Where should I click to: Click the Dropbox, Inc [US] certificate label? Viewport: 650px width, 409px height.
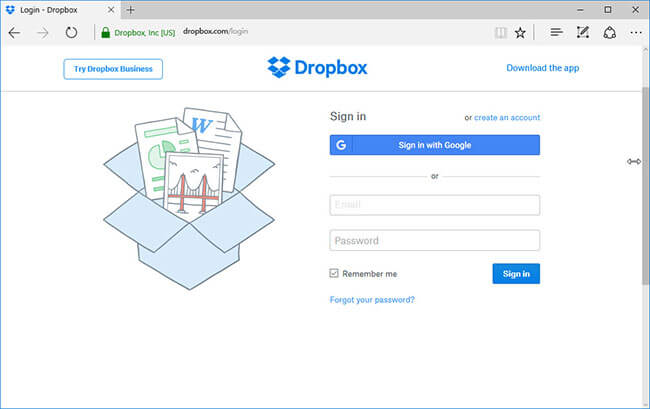coord(145,32)
